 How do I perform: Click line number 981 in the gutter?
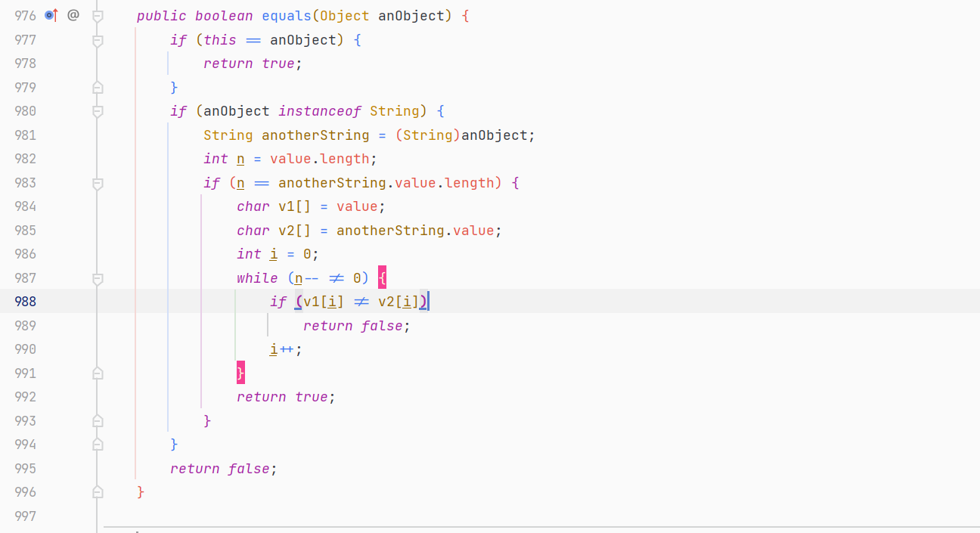25,135
